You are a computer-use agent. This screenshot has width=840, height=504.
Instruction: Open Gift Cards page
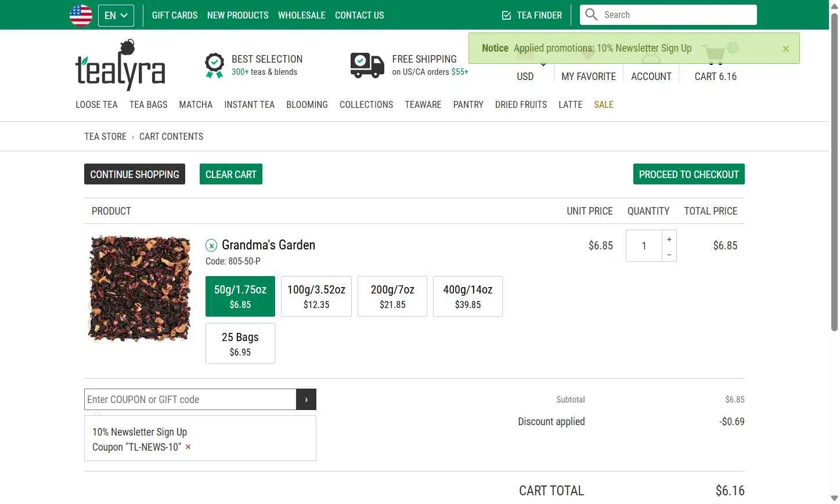coord(175,15)
